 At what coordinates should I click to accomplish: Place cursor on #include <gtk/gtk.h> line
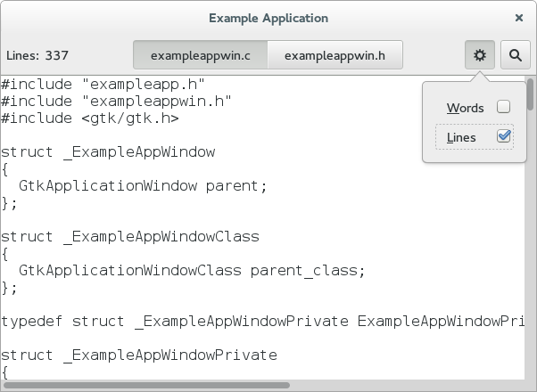click(89, 118)
